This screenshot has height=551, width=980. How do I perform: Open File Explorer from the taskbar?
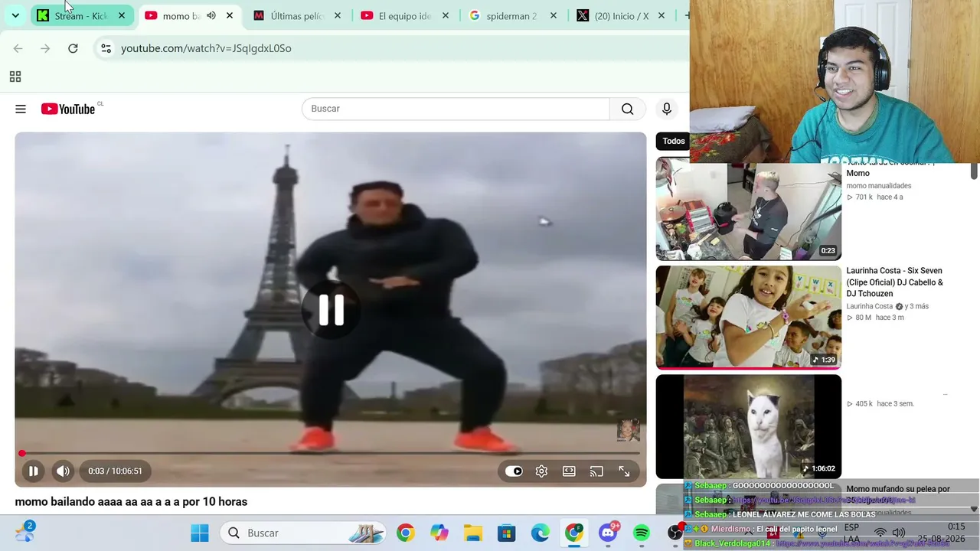472,533
